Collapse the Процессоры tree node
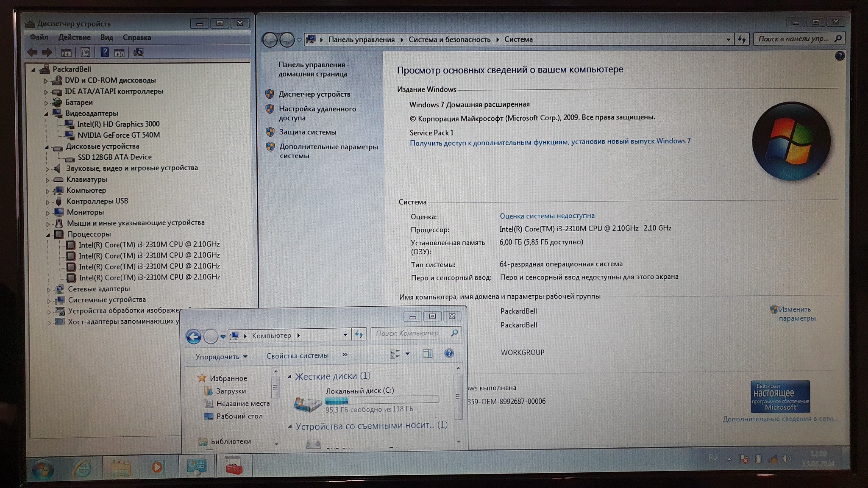The height and width of the screenshot is (488, 868). [x=48, y=235]
